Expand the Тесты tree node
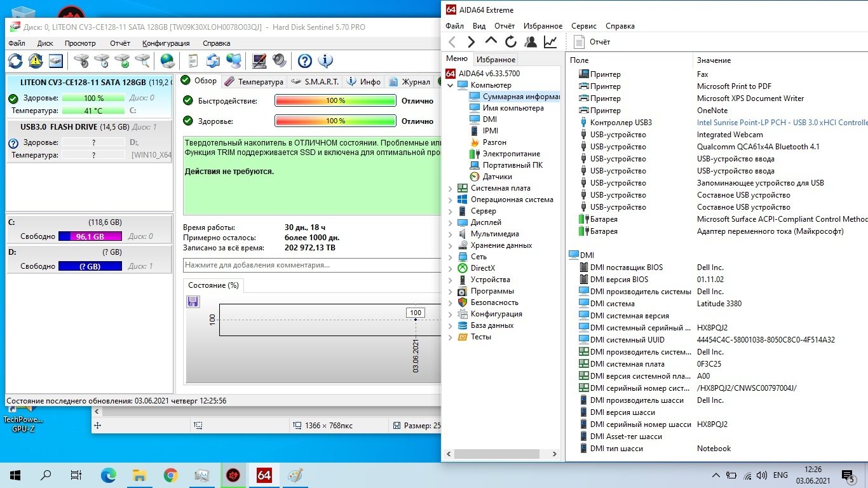Screen dimensions: 868x488 [x=451, y=337]
